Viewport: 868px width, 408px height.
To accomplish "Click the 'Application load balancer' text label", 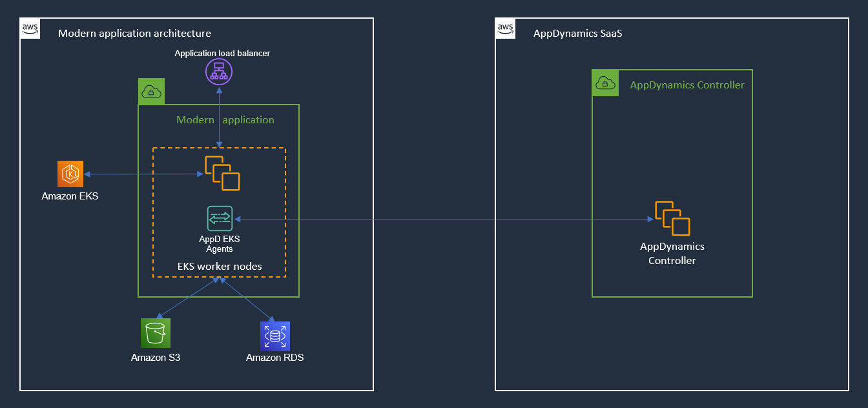I will coord(222,53).
